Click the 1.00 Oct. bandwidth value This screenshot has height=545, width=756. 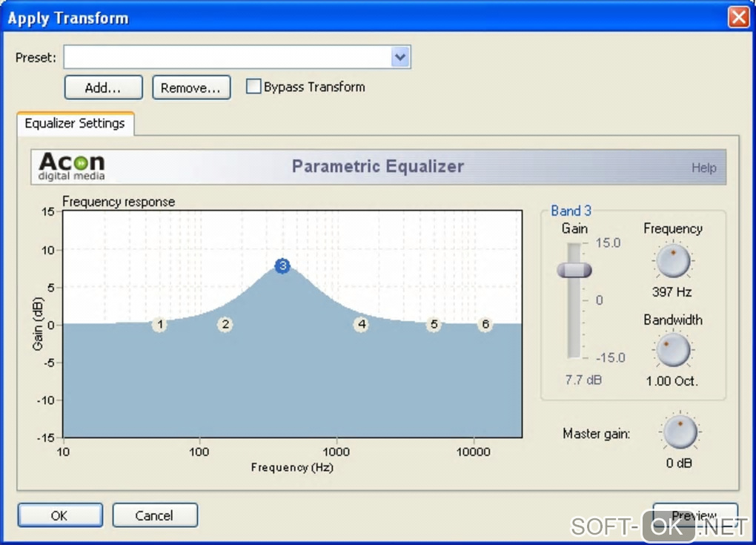[672, 381]
